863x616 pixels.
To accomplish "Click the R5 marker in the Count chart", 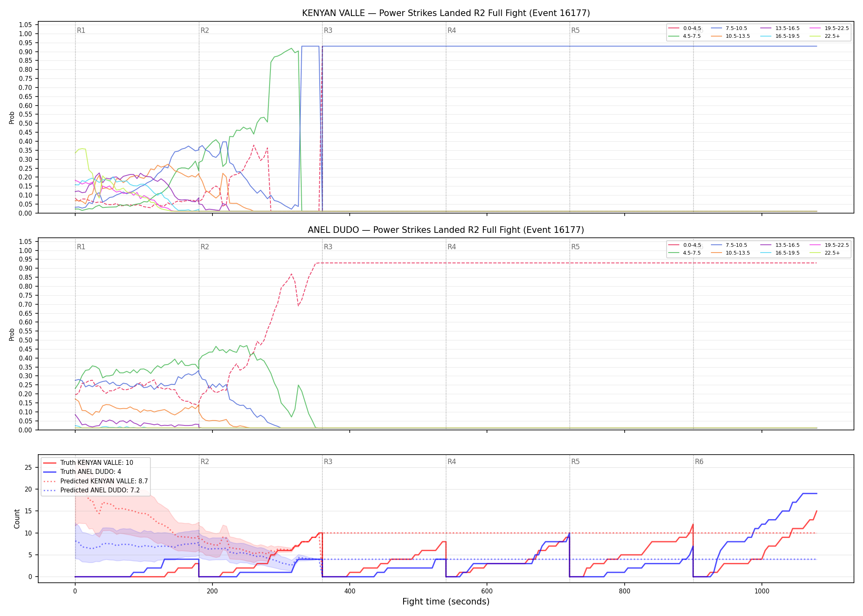I will tap(575, 462).
